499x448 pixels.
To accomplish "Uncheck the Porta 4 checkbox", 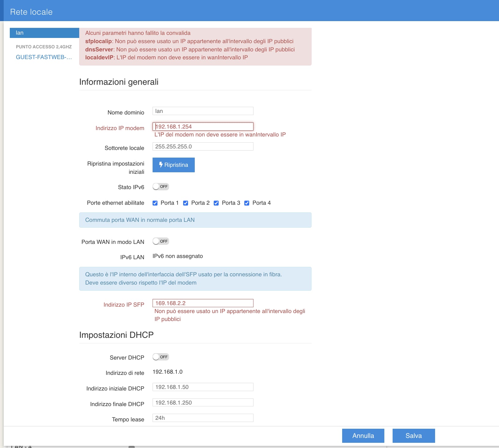I will [247, 203].
